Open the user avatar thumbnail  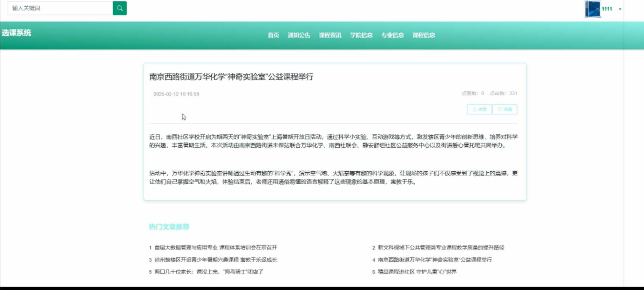[592, 9]
